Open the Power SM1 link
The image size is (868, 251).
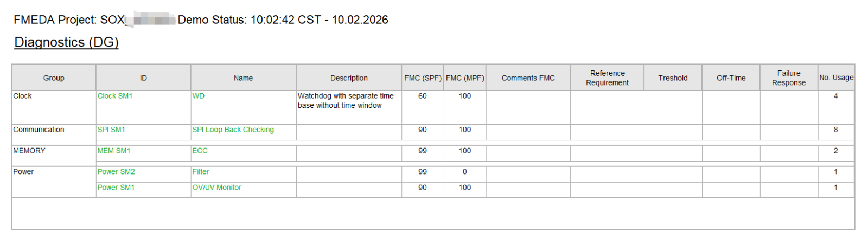116,188
